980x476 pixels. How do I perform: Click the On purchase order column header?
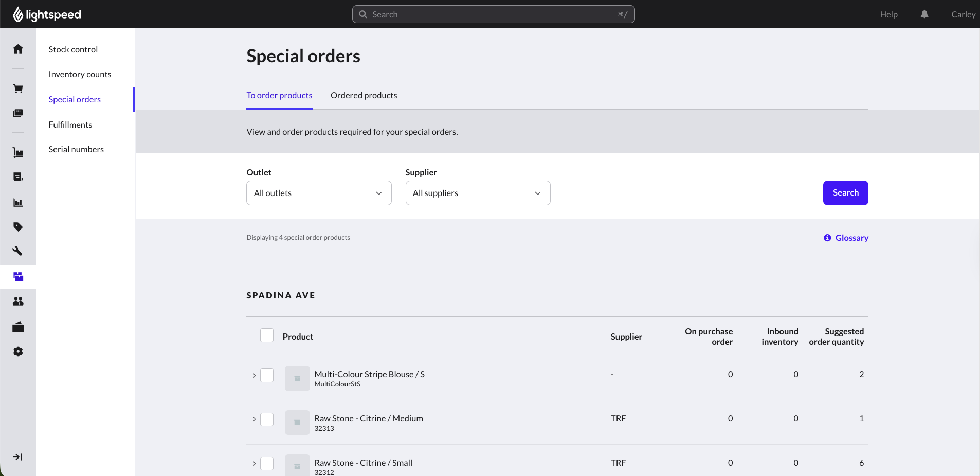(709, 337)
